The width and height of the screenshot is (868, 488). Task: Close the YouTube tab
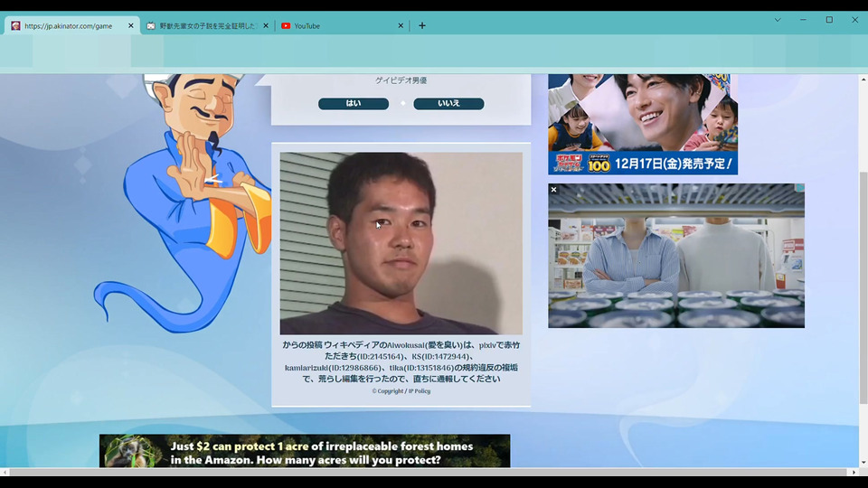click(x=401, y=26)
